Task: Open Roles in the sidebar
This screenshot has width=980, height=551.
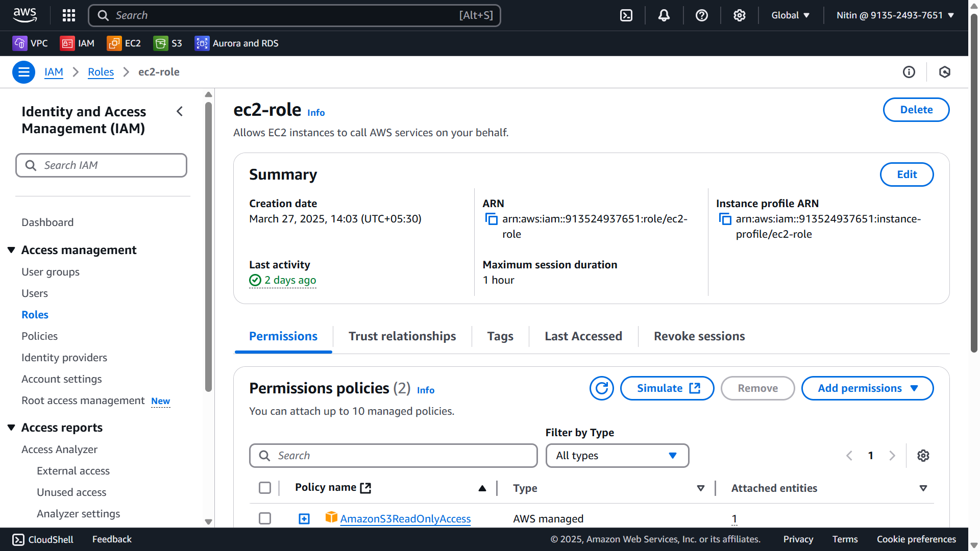Action: [35, 315]
